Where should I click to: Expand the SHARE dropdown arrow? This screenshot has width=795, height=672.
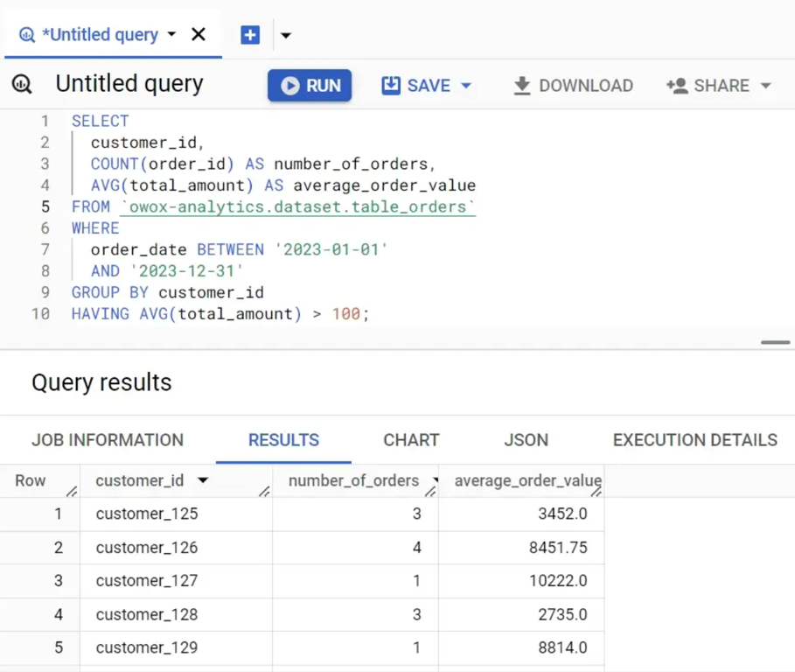pos(766,86)
